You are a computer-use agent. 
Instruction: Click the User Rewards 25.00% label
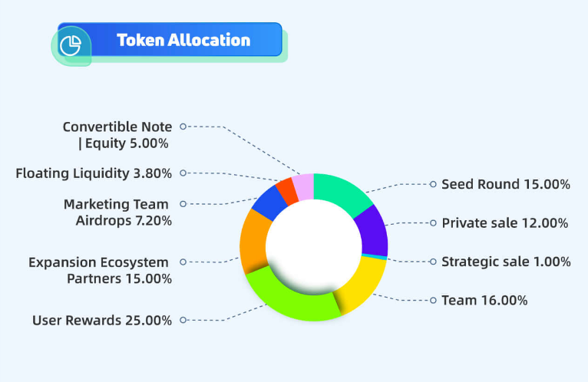click(x=102, y=321)
